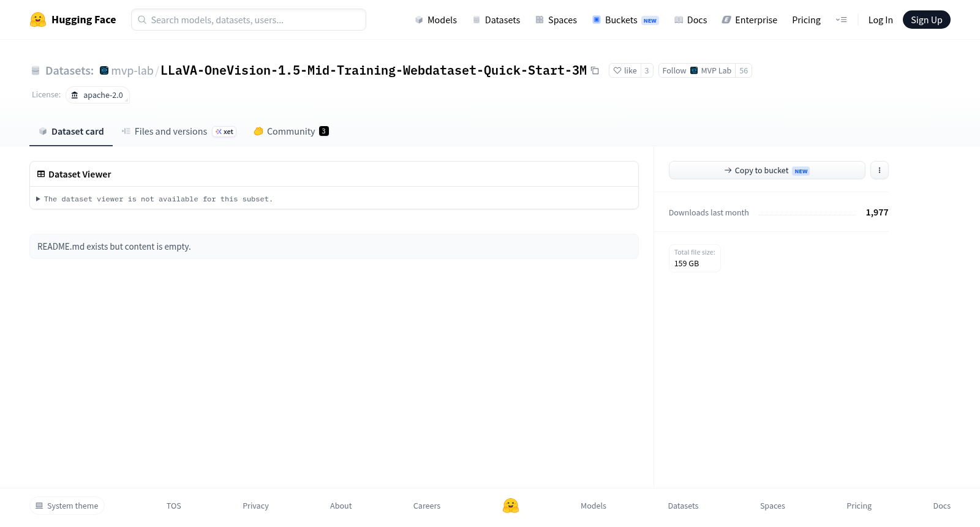Click the apache-2.0 license tag
This screenshot has width=980, height=527.
point(97,95)
